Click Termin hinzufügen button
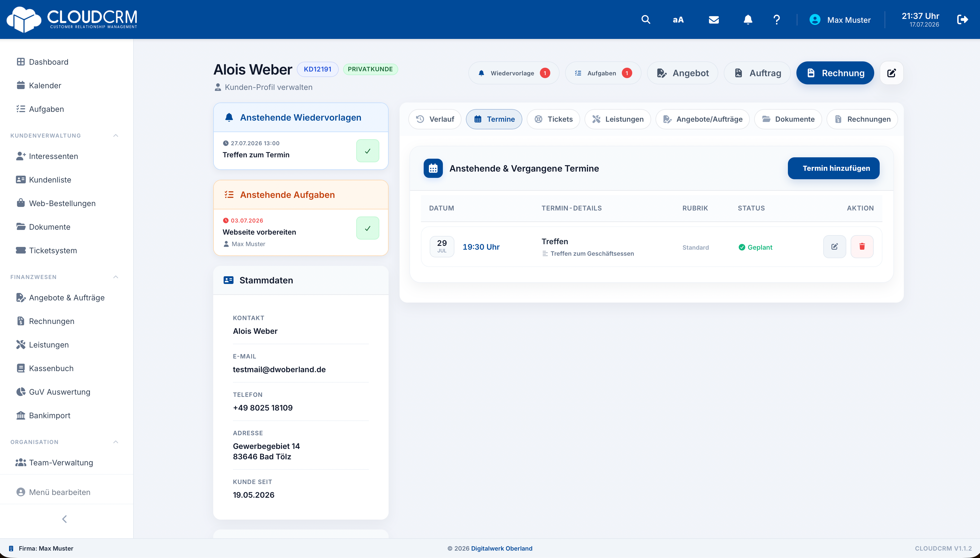 pos(833,168)
